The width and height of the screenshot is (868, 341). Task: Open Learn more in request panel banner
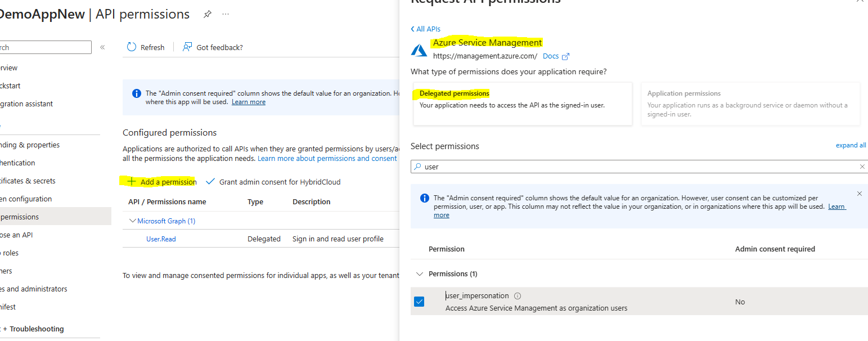pos(836,207)
